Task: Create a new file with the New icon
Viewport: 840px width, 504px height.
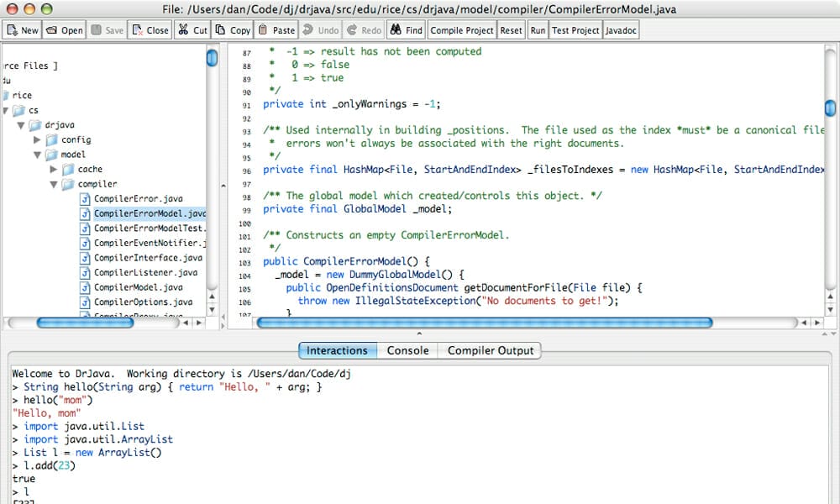Action: 21,29
